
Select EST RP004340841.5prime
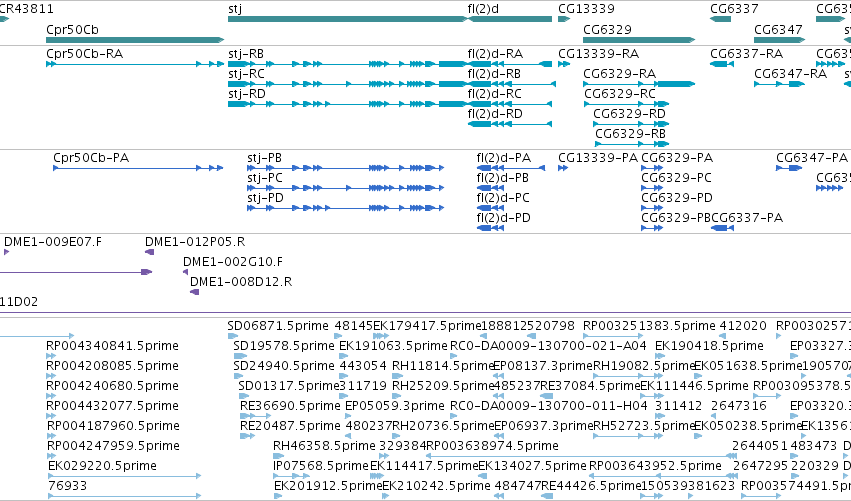(x=112, y=346)
